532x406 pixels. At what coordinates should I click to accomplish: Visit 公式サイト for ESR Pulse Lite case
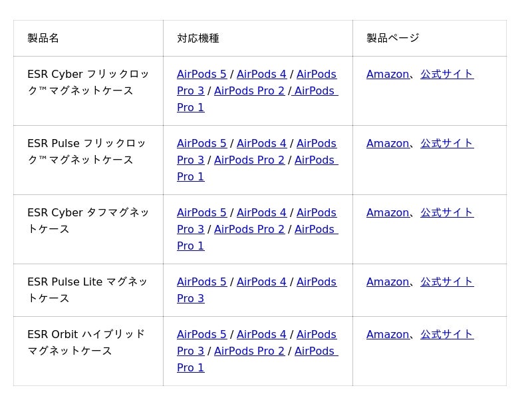point(447,282)
